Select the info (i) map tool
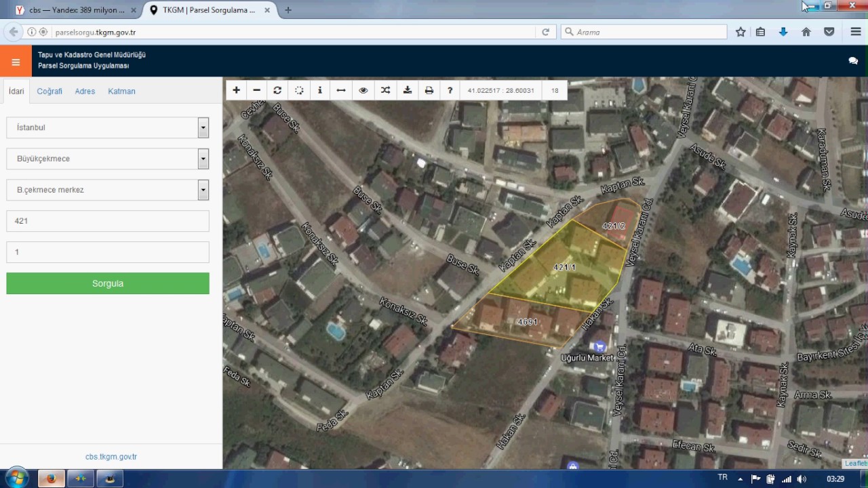The image size is (868, 488). click(320, 90)
